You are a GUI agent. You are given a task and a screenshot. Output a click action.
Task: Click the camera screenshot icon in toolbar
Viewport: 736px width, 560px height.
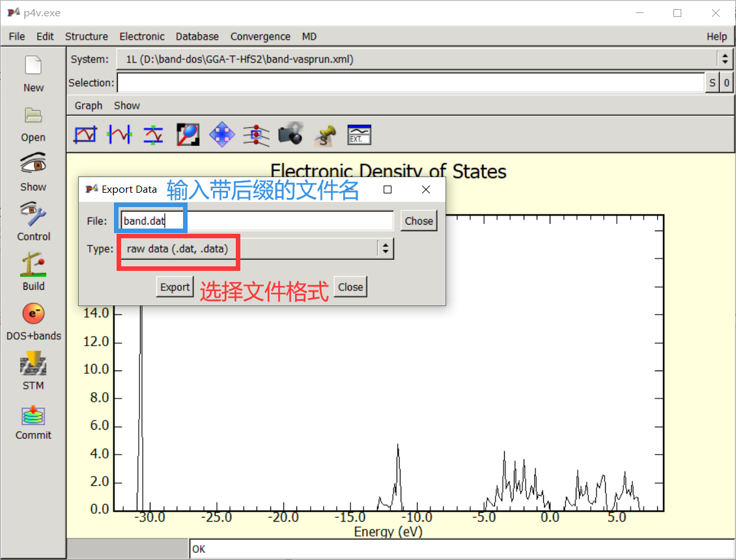click(290, 134)
